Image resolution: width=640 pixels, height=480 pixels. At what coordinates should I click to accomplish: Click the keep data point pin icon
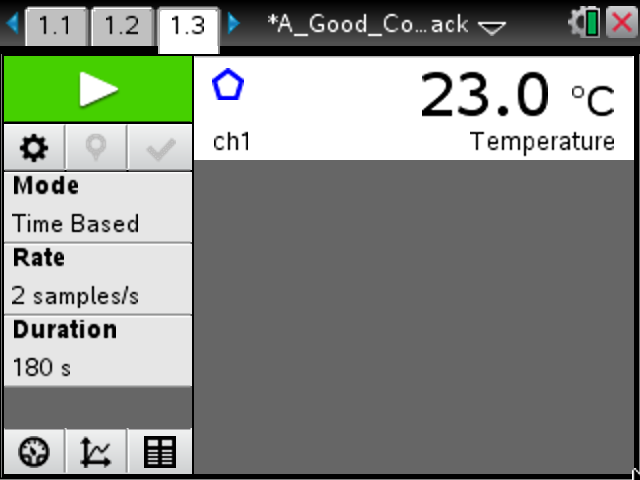(x=96, y=148)
